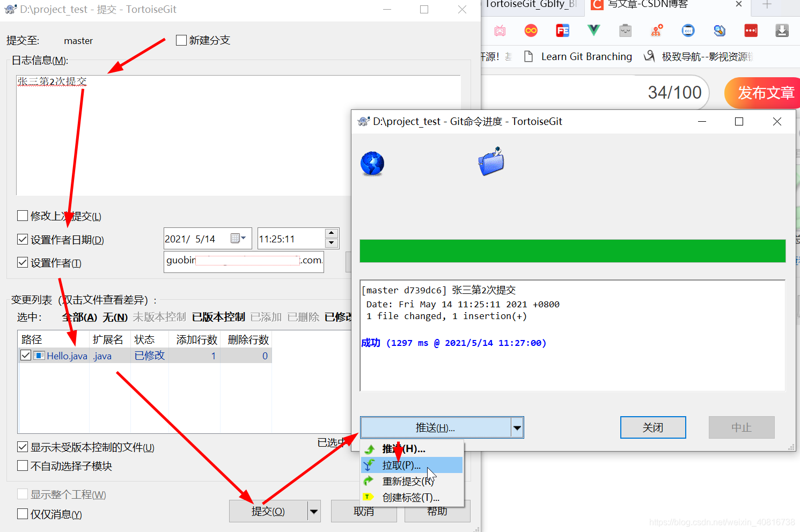Image resolution: width=800 pixels, height=532 pixels.
Task: Open the 推送 button dropdown arrow
Action: tap(516, 427)
